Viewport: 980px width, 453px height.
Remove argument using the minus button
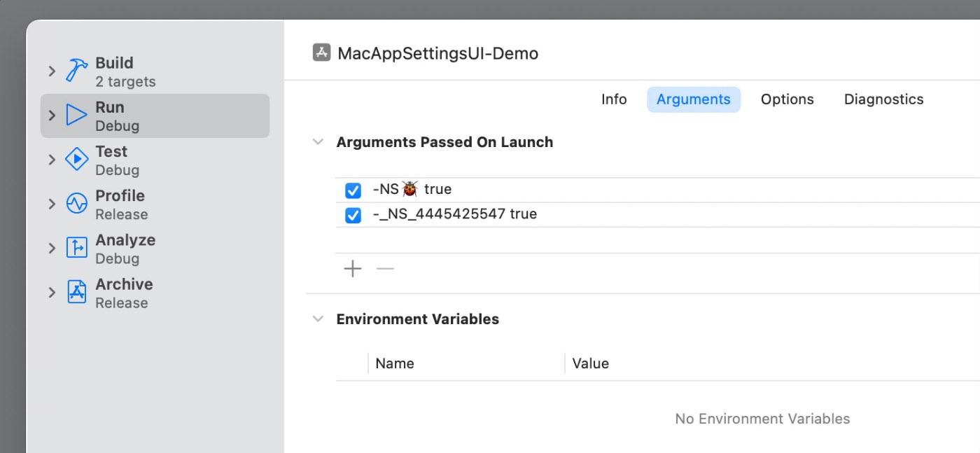(385, 269)
